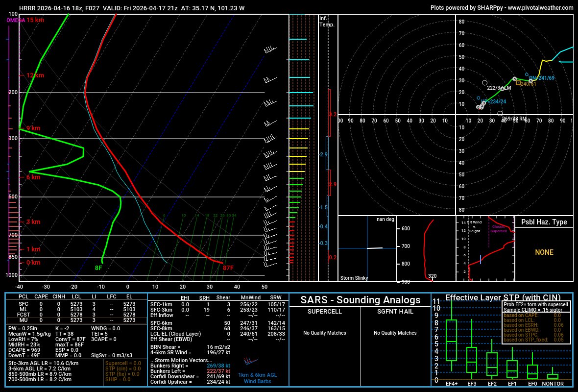Viewport: 578px width, 392px height.
Task: Open the www.pivotalweather.com credit text
Action: pos(540,8)
